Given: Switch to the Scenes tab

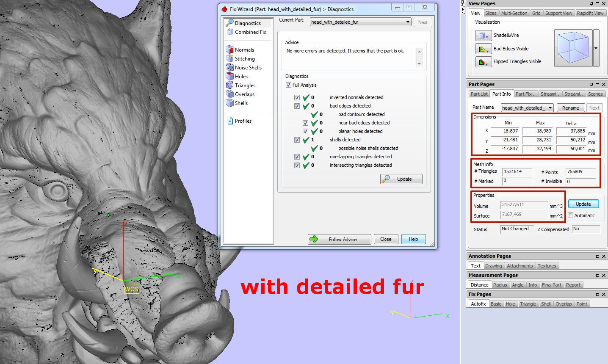Looking at the screenshot, I should pyautogui.click(x=595, y=94).
